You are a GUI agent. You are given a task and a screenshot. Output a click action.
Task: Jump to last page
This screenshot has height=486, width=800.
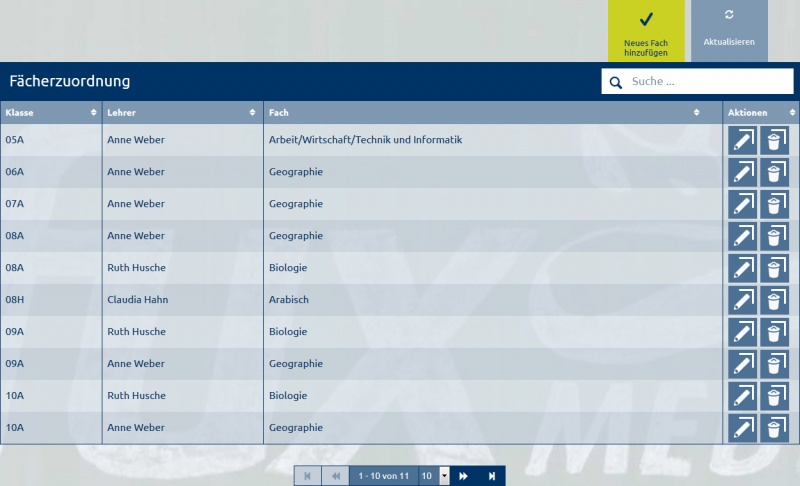[491, 476]
